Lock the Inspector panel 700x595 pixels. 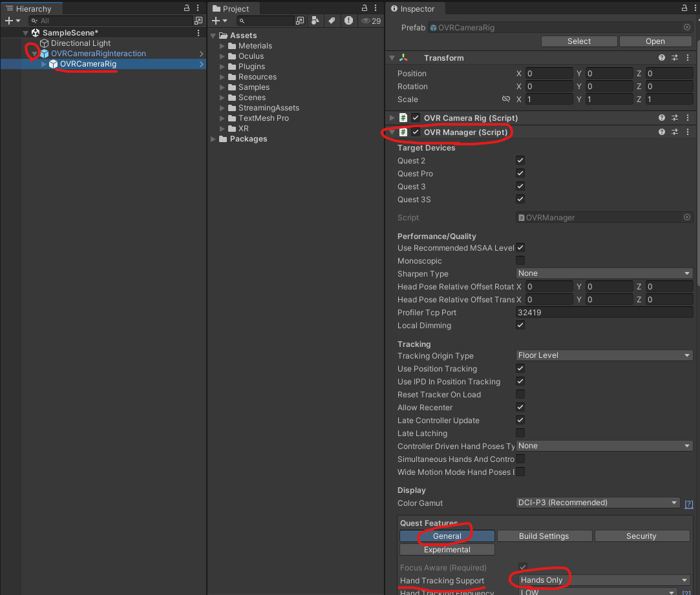(x=684, y=8)
